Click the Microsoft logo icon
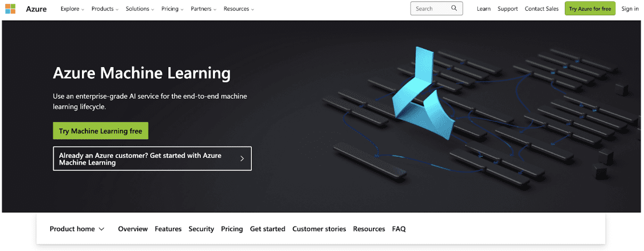 10,9
